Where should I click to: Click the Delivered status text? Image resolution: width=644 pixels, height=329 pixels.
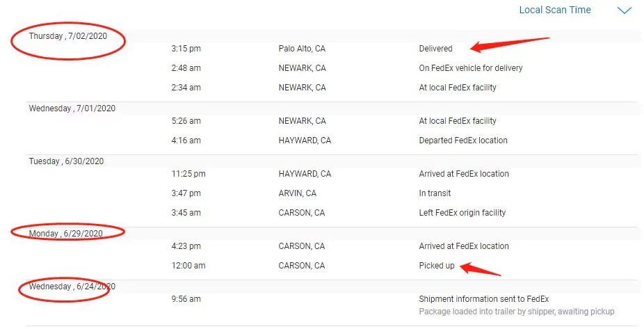(435, 49)
